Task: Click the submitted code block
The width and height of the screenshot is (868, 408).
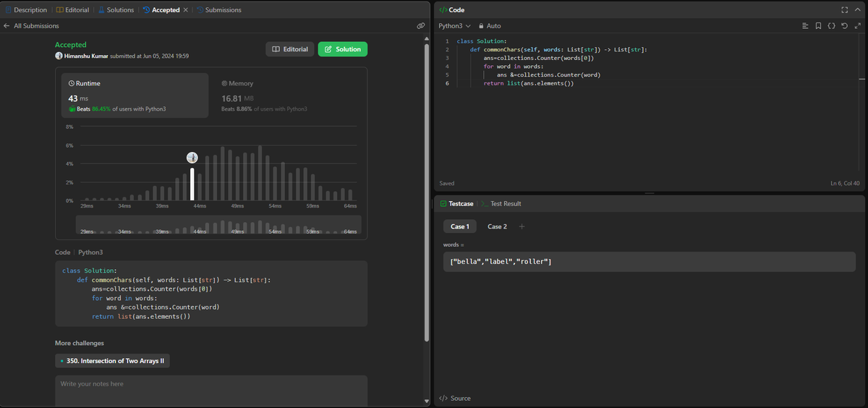Action: click(211, 294)
